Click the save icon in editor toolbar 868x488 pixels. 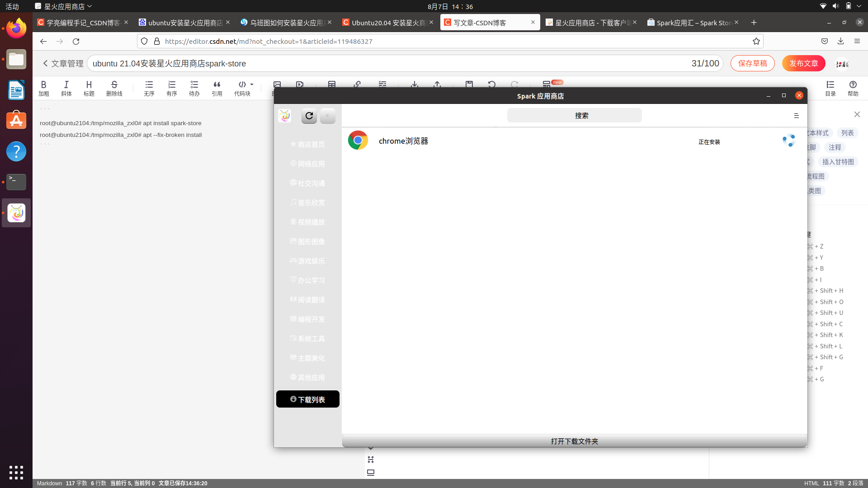pyautogui.click(x=469, y=84)
